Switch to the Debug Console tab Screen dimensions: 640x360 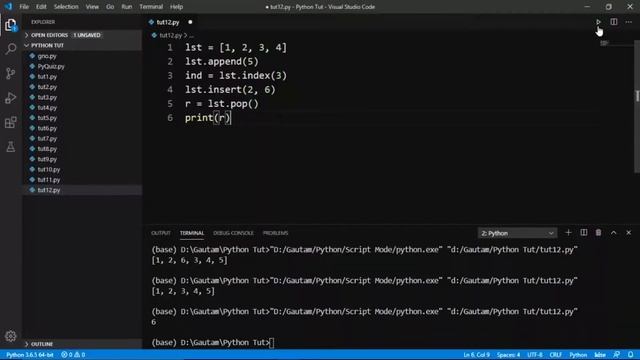(x=233, y=233)
